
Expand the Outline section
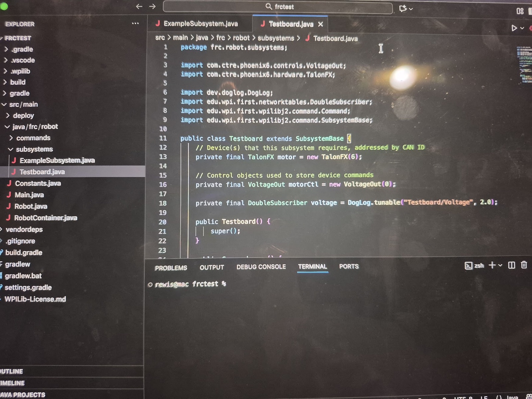click(71, 371)
